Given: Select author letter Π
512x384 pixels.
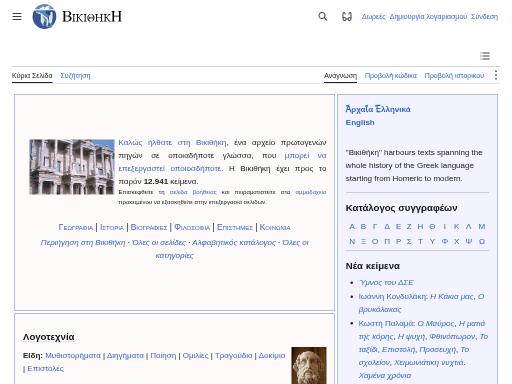Looking at the screenshot, I should coord(387,241).
